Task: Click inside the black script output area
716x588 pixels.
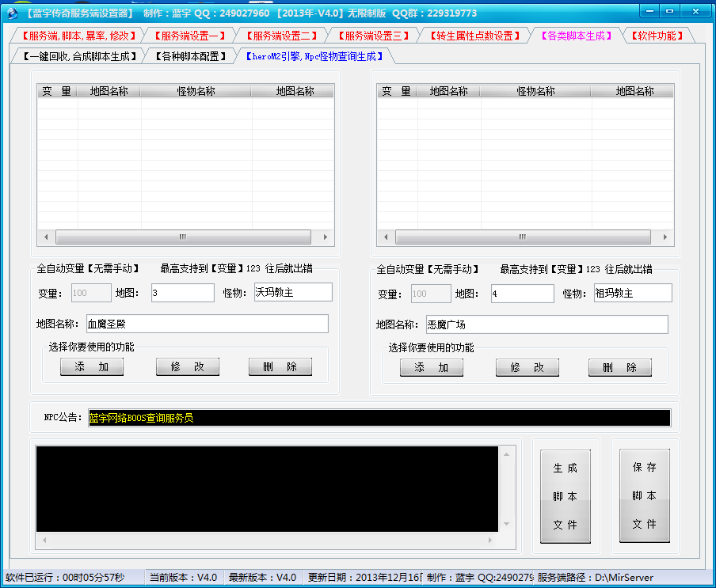Action: (267, 489)
